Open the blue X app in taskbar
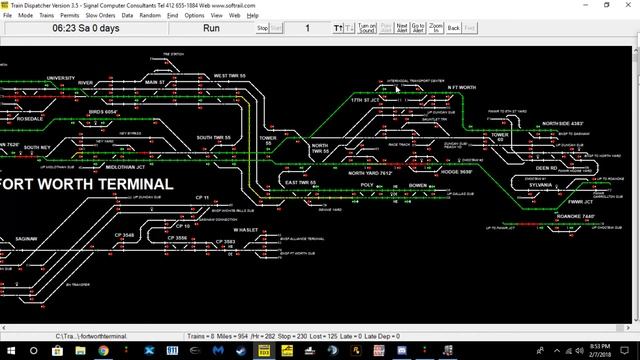The height and width of the screenshot is (360, 640). pos(149,351)
